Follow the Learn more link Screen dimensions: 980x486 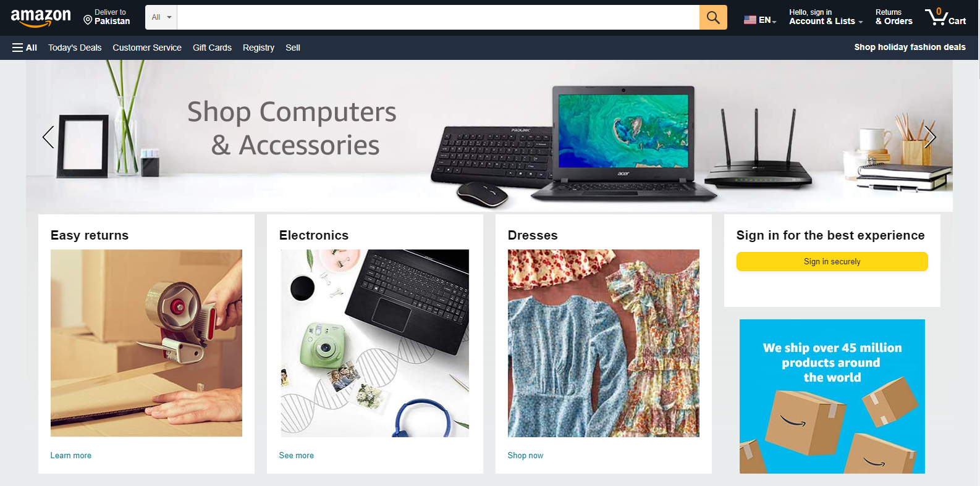71,455
